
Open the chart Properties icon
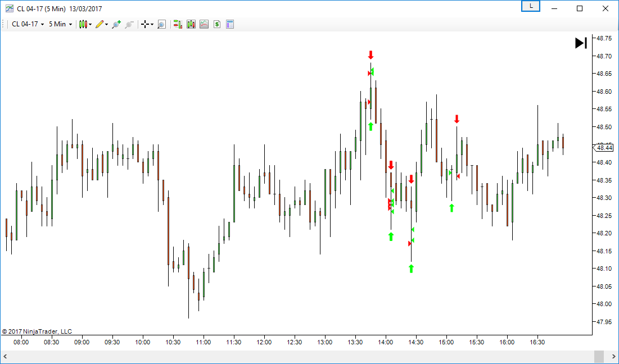pos(230,24)
